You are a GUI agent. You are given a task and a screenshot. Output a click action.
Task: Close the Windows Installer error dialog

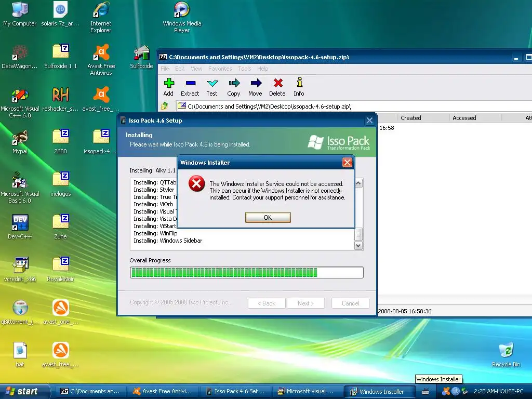[x=347, y=163]
